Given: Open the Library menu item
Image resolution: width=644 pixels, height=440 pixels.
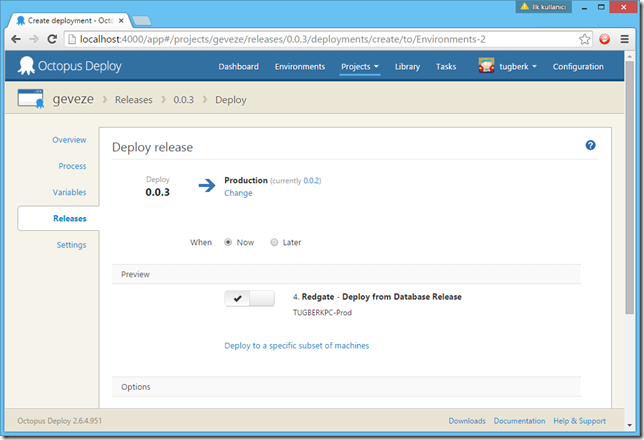Looking at the screenshot, I should point(407,67).
